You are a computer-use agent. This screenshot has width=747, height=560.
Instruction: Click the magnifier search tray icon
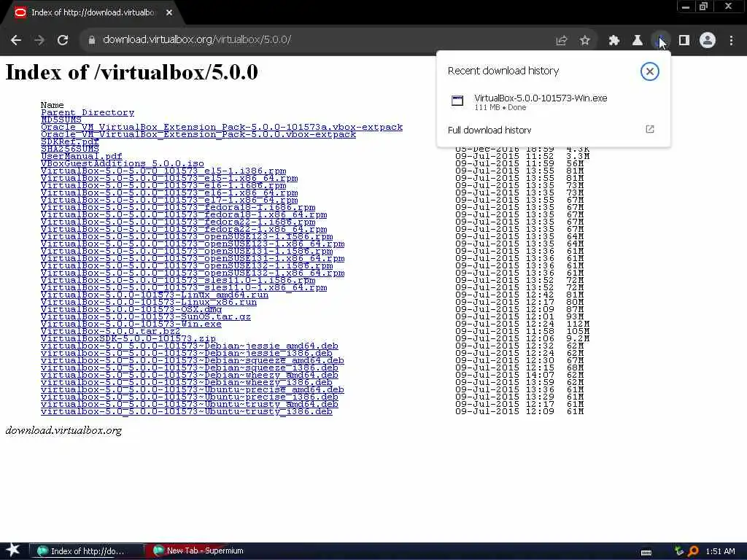(693, 551)
